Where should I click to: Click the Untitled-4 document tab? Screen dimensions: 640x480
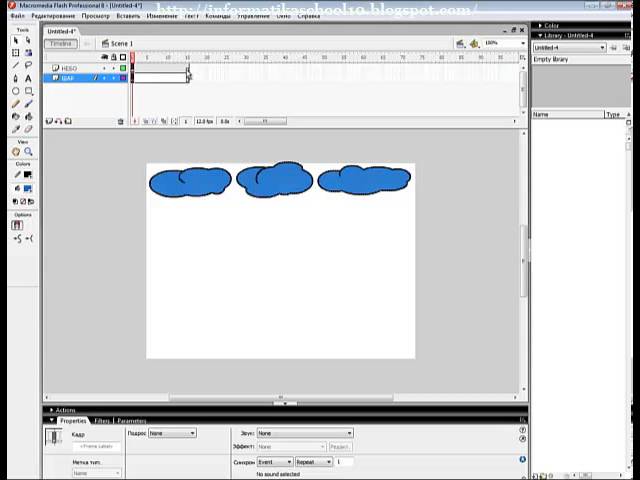(x=61, y=31)
